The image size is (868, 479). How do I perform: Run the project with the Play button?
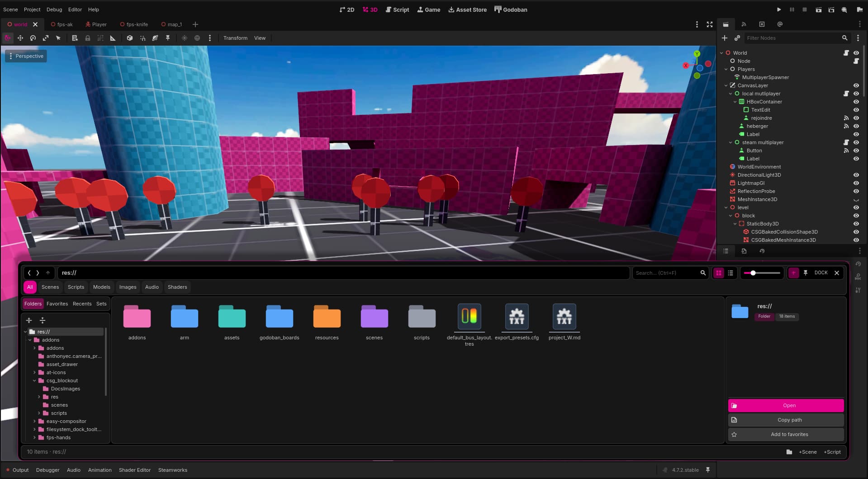[x=779, y=9]
